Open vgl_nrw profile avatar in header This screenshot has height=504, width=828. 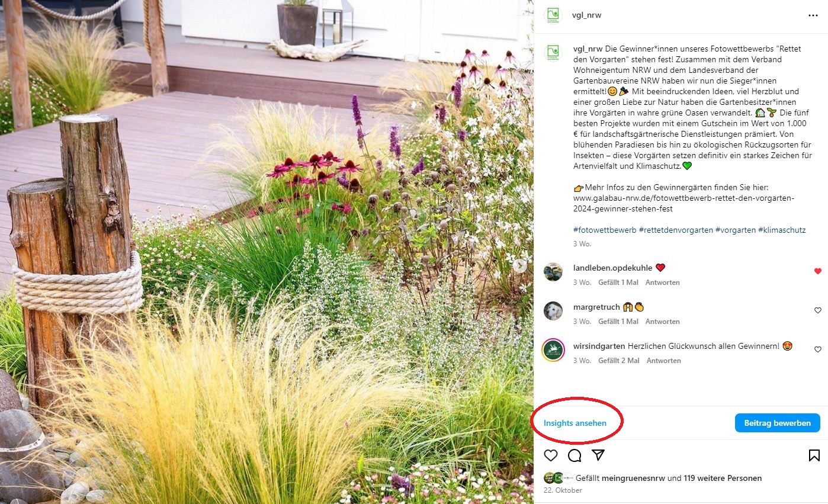coord(553,15)
